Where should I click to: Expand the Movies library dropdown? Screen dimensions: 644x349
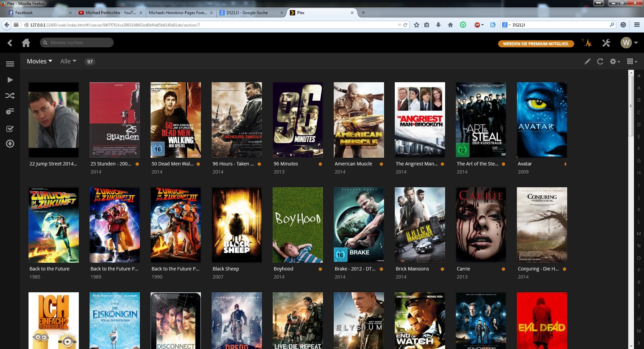pos(40,61)
